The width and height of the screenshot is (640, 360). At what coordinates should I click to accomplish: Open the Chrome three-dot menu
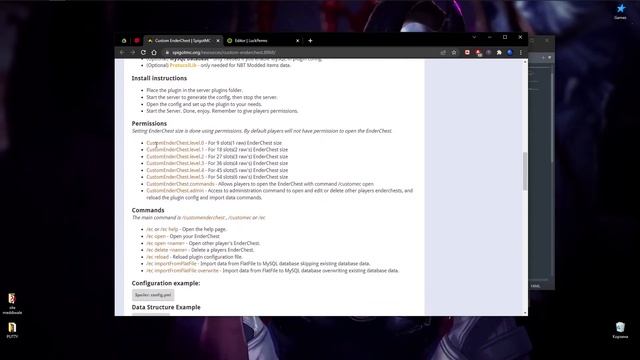click(521, 52)
